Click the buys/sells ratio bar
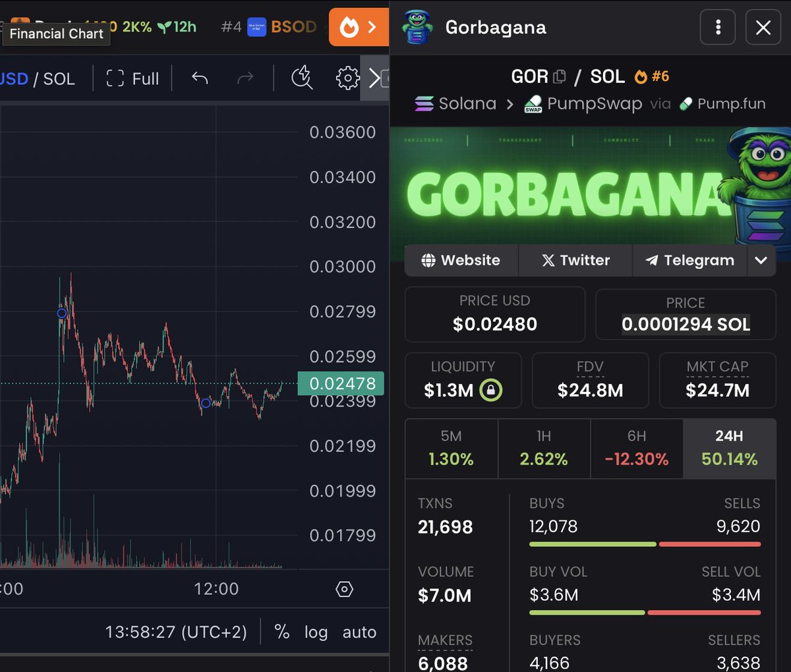This screenshot has width=791, height=672. pyautogui.click(x=645, y=544)
